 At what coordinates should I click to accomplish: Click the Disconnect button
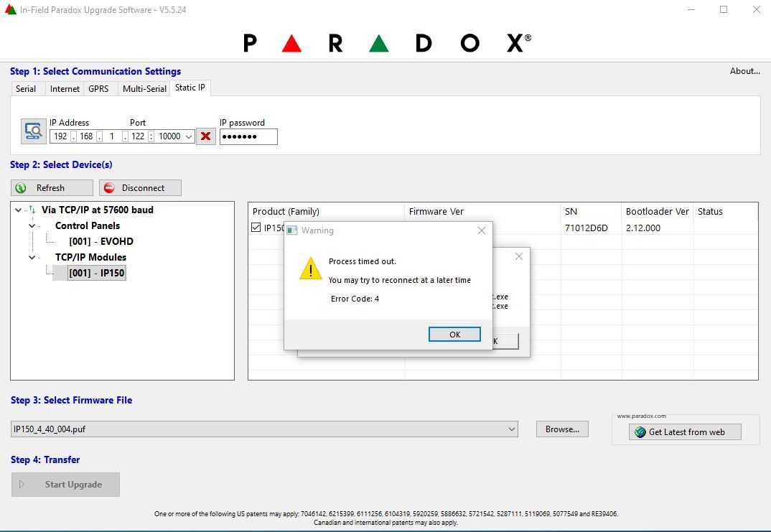(x=140, y=188)
